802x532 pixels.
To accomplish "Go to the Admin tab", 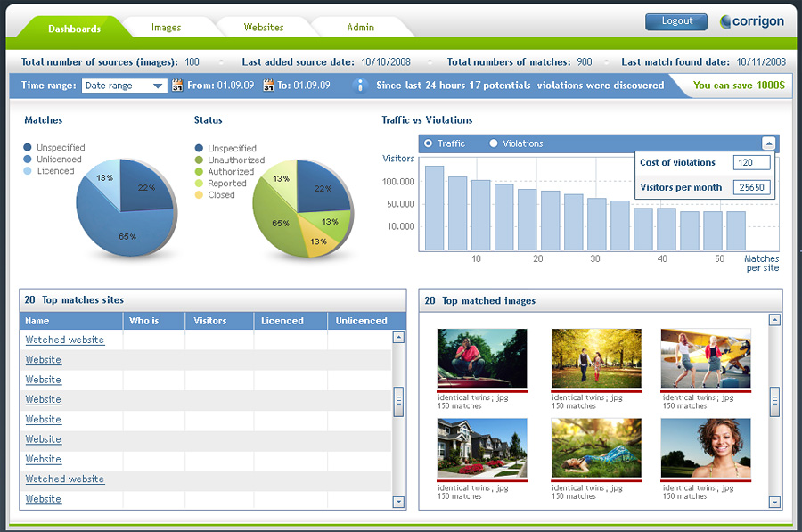I will pyautogui.click(x=361, y=28).
